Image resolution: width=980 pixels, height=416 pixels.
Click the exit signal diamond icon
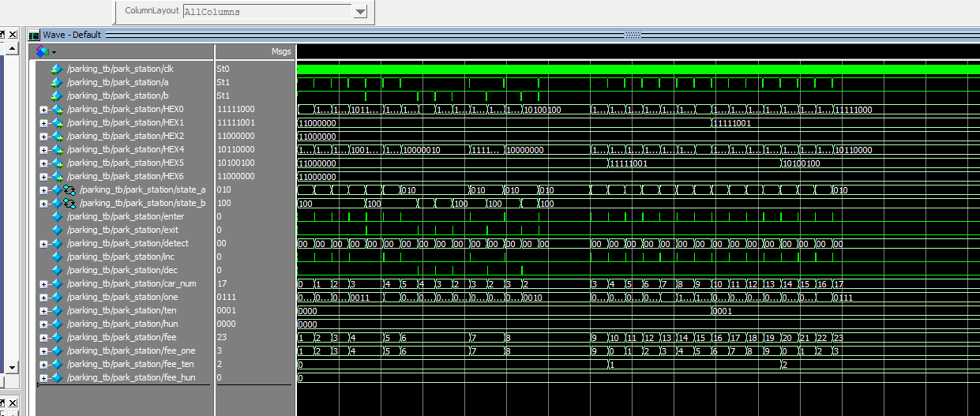[56, 230]
